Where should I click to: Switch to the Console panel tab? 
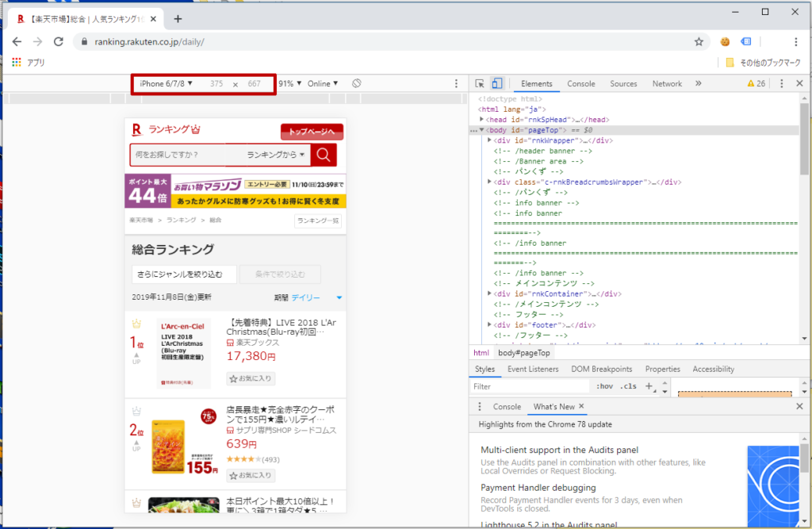click(581, 83)
